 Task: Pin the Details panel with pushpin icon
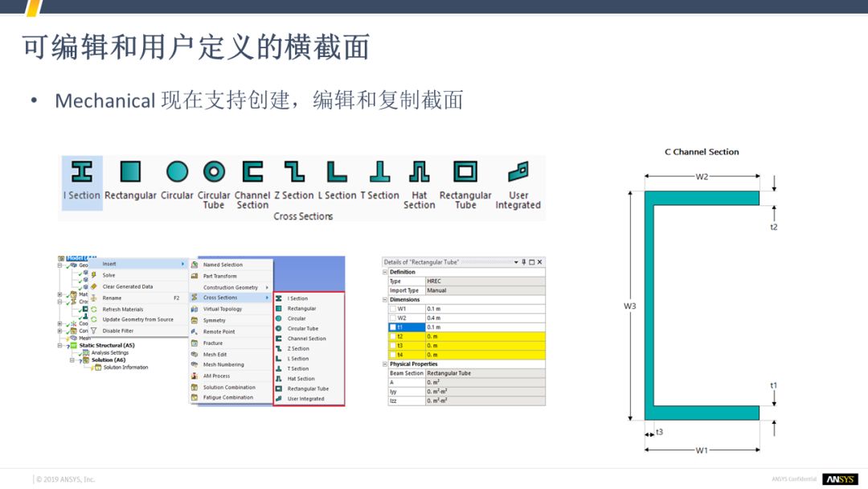[x=524, y=262]
